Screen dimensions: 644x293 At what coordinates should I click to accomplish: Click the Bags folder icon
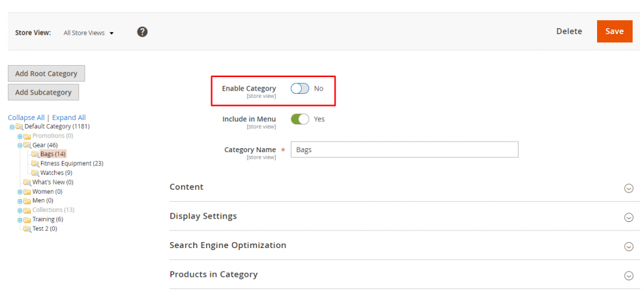click(36, 154)
